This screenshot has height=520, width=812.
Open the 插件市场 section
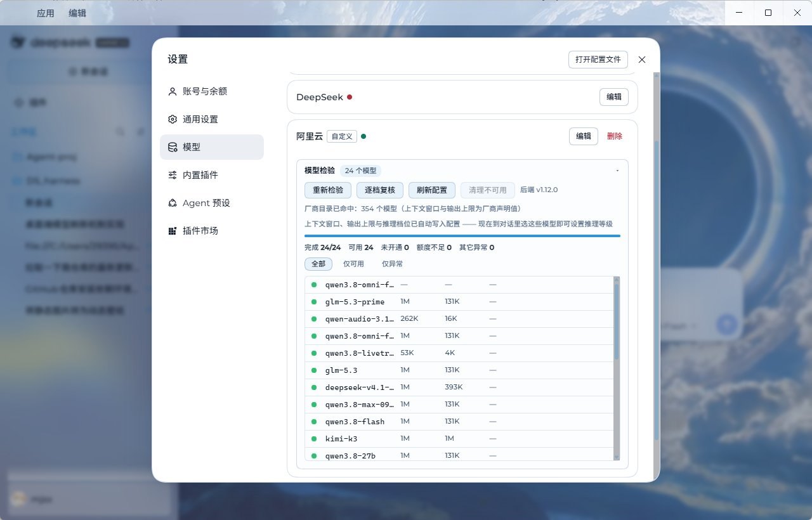click(212, 231)
